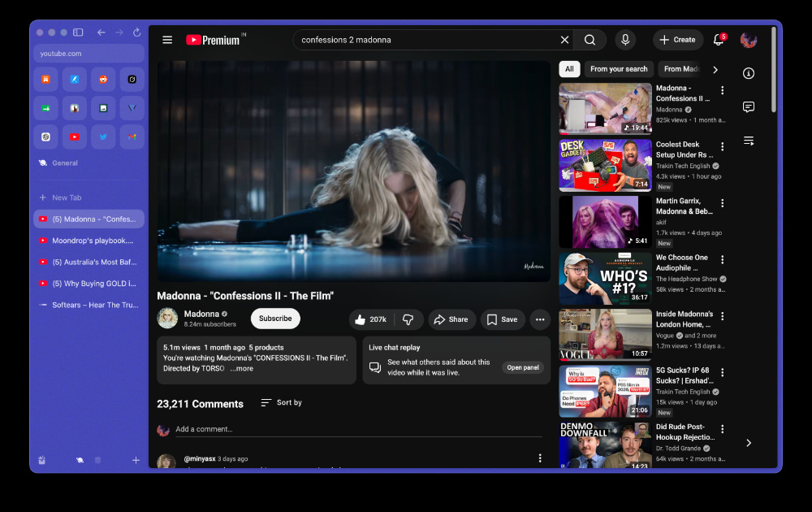Share the video using Share button
The height and width of the screenshot is (512, 812).
click(x=451, y=319)
